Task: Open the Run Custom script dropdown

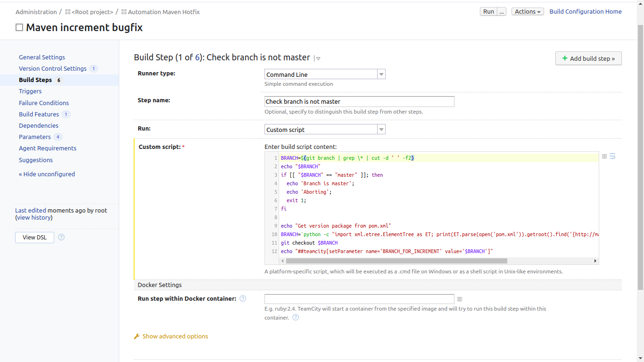Action: click(x=381, y=130)
